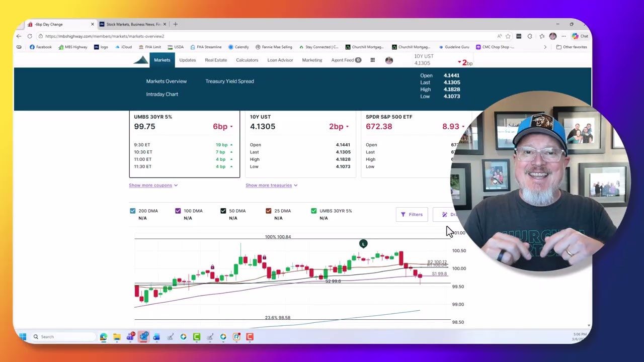Go to Intraday Chart link
Screen dimensions: 644x362
point(162,95)
